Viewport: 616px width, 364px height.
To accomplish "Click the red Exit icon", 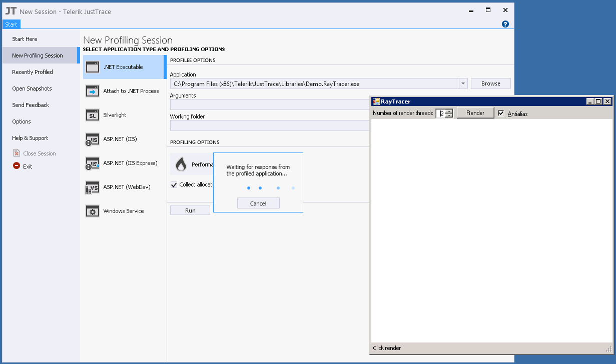I will (17, 166).
